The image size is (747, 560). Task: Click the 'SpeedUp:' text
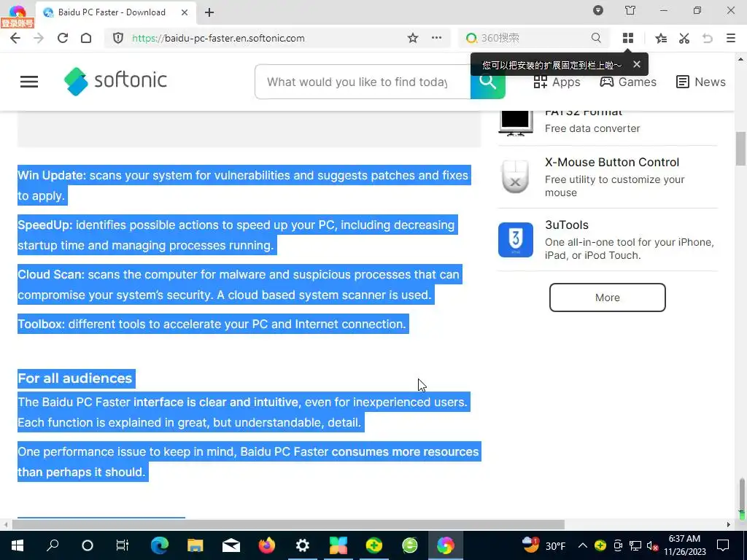[44, 225]
